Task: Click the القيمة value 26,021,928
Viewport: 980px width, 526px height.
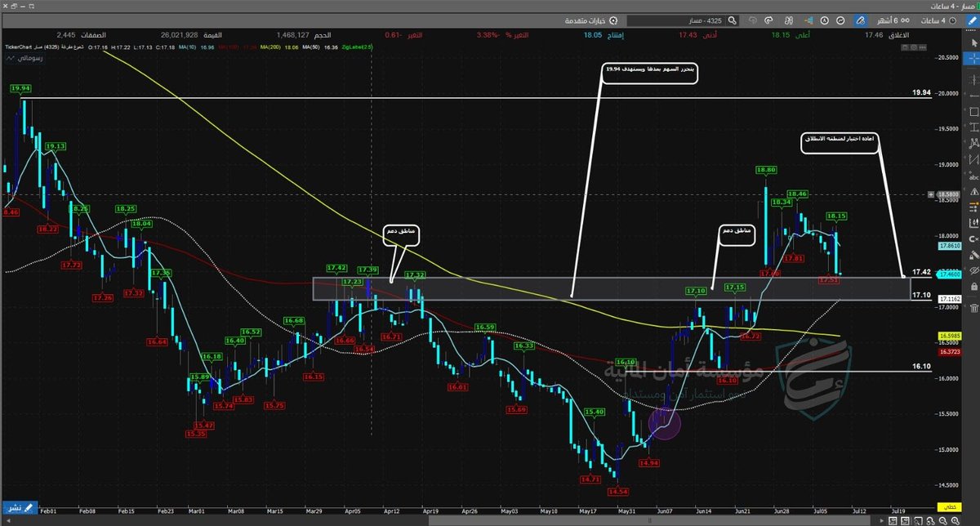Action: (180, 35)
